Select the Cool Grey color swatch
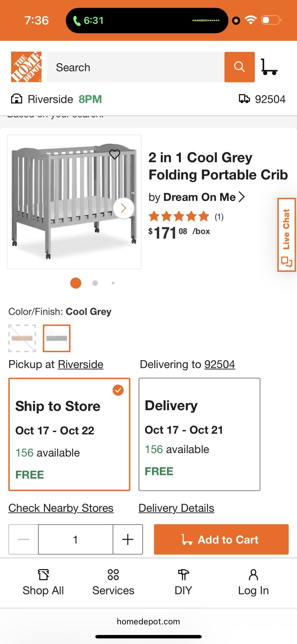This screenshot has height=644, width=297. 56,338
